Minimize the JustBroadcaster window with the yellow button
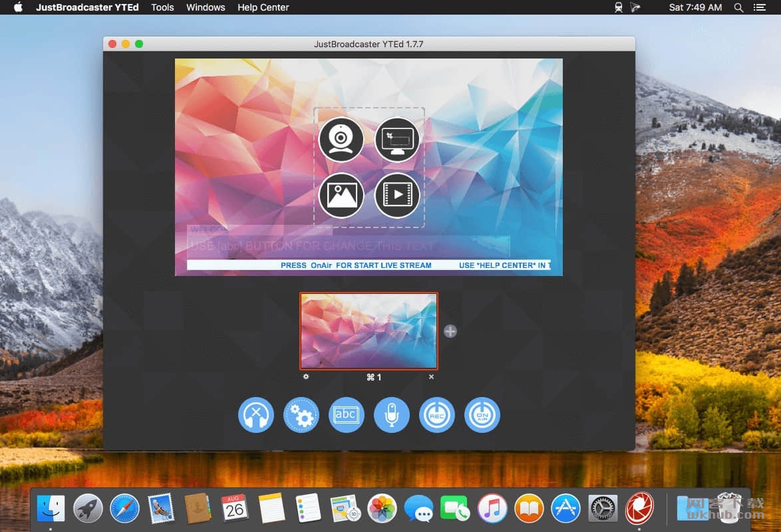The height and width of the screenshot is (532, 781). [x=126, y=44]
